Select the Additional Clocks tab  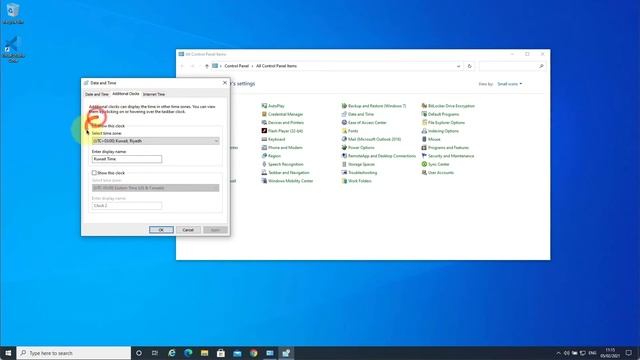coord(126,94)
